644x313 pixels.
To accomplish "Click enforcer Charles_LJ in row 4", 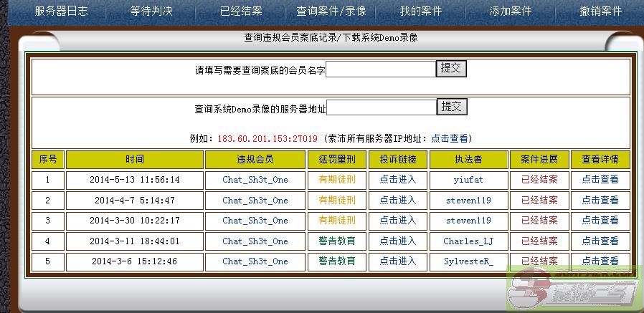I will pyautogui.click(x=468, y=241).
